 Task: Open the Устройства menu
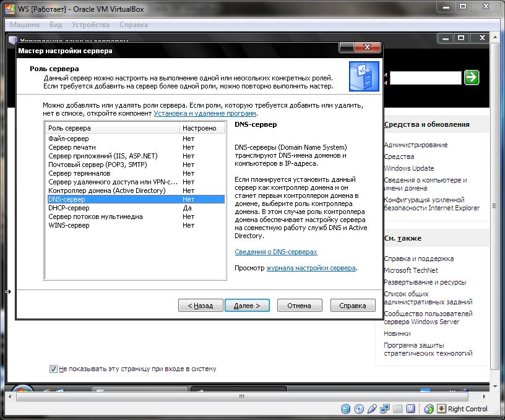[x=90, y=25]
